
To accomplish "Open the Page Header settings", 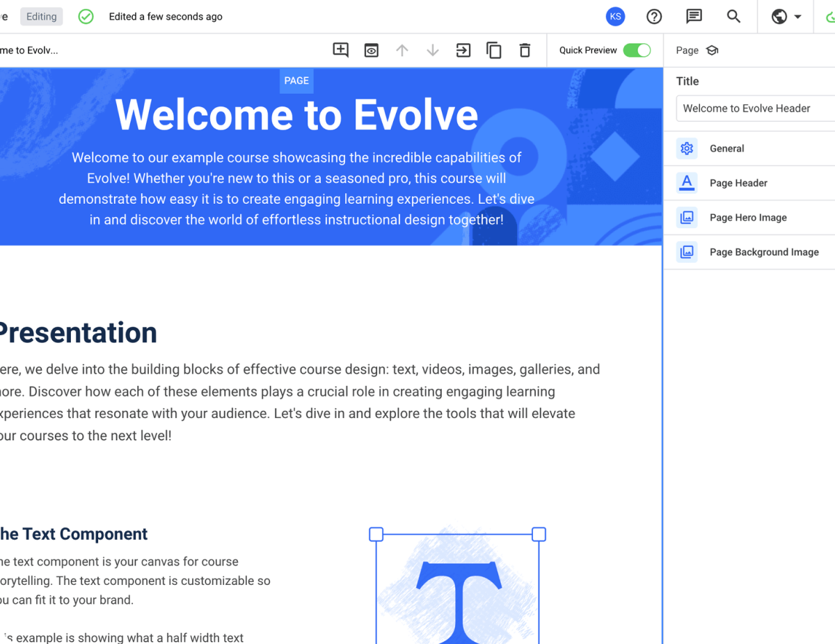I will pyautogui.click(x=738, y=182).
